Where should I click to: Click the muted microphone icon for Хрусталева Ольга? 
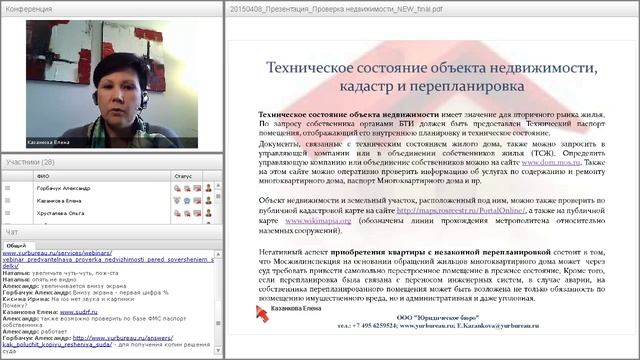177,213
